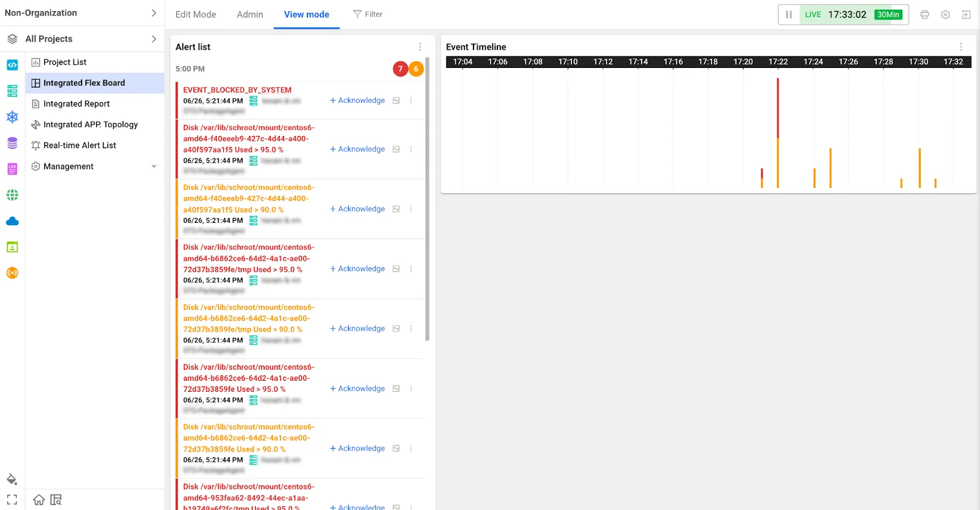Image resolution: width=980 pixels, height=510 pixels.
Task: Switch to Edit Mode tab
Action: tap(195, 15)
